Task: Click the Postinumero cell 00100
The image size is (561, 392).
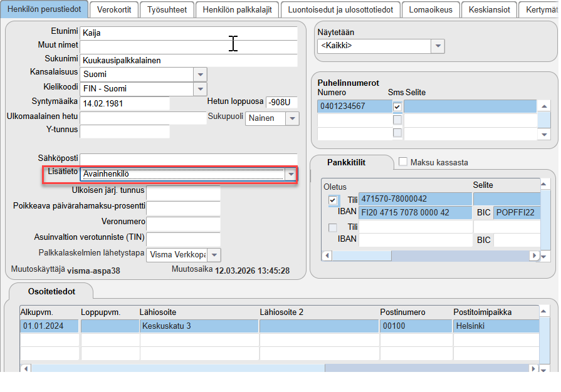Action: 416,326
